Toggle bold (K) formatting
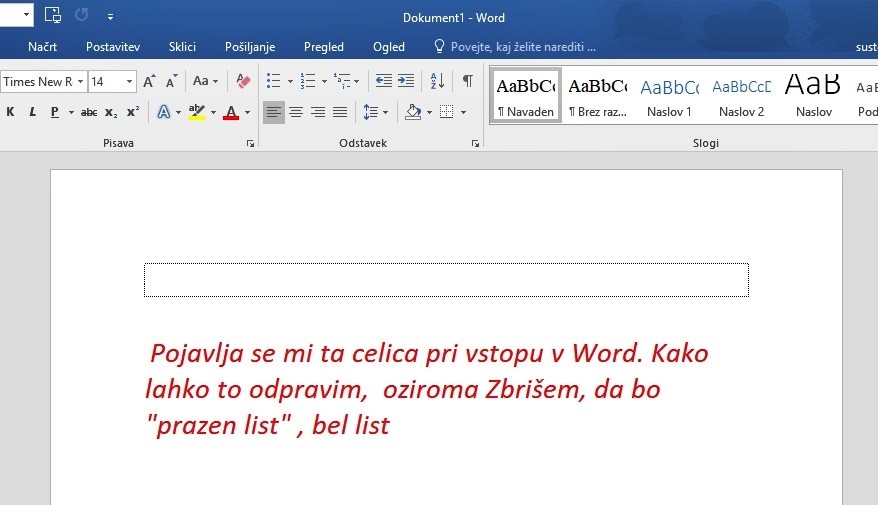Viewport: 878px width, 505px height. (10, 112)
